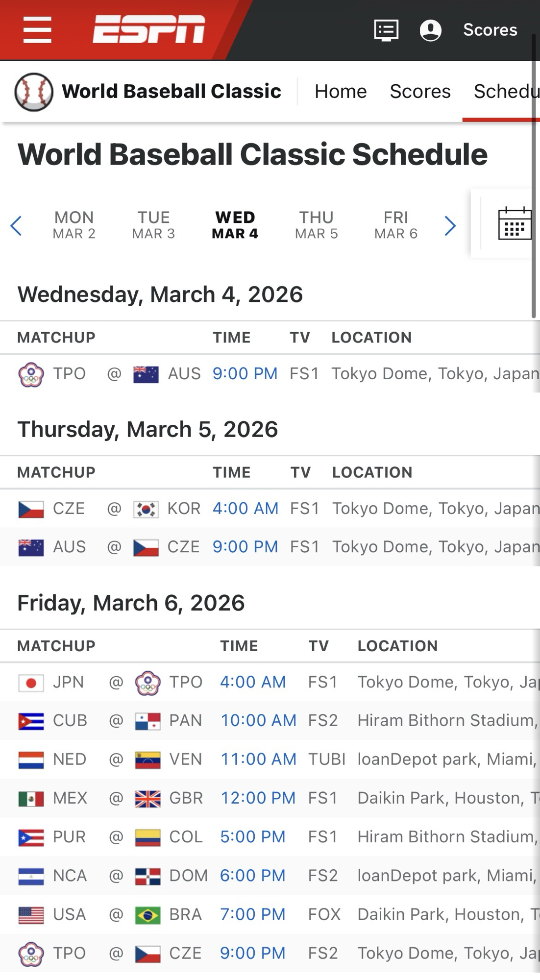Select the Scores tab in league navigation

[x=420, y=92]
